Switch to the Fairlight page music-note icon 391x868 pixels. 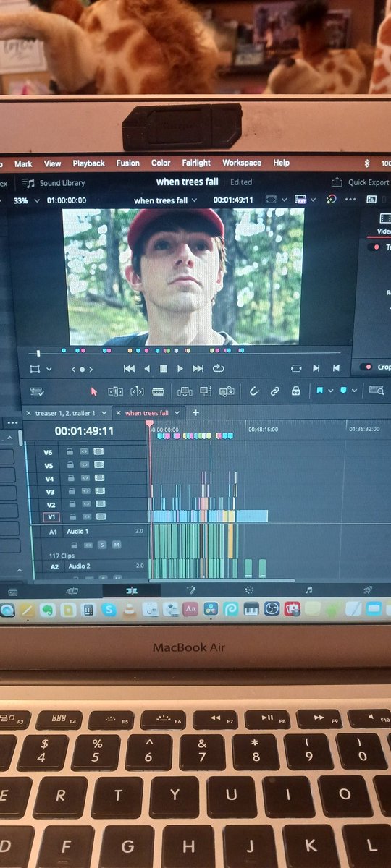pyautogui.click(x=309, y=590)
